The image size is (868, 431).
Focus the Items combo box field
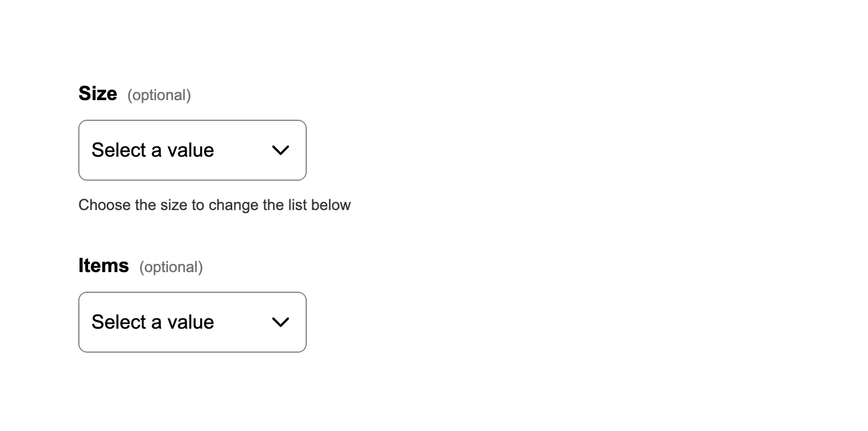pyautogui.click(x=193, y=322)
